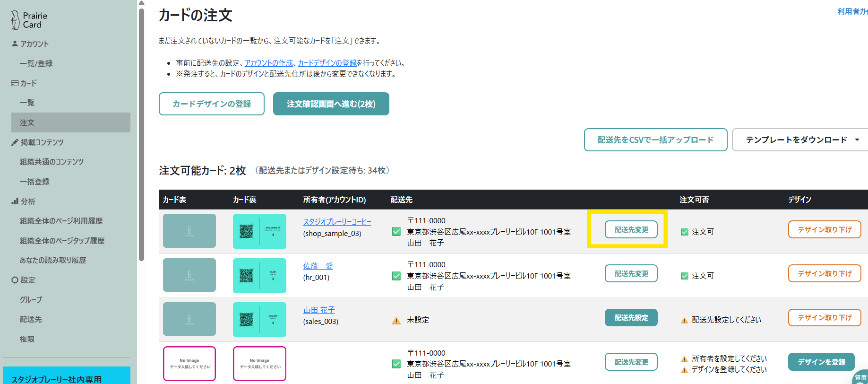Click the アカウント person icon in sidebar
Image resolution: width=868 pixels, height=384 pixels.
click(15, 44)
